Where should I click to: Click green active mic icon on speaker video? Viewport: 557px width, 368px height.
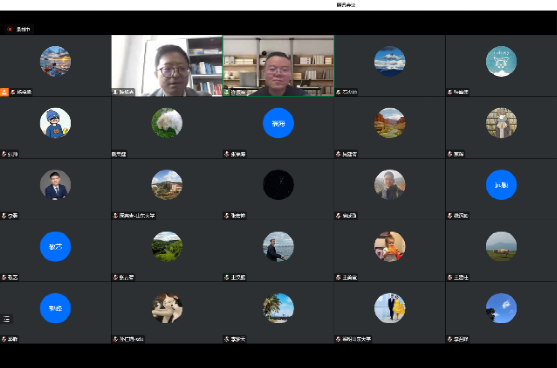pyautogui.click(x=227, y=92)
